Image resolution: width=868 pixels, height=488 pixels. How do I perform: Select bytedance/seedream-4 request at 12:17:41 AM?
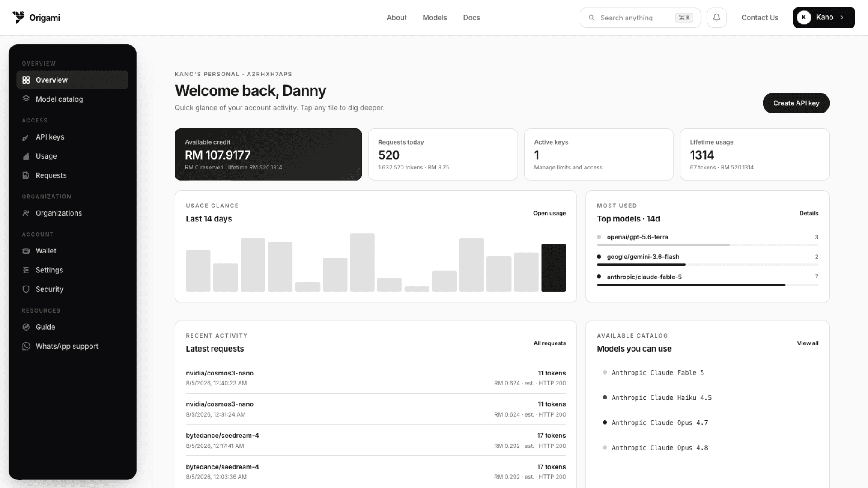(x=376, y=441)
